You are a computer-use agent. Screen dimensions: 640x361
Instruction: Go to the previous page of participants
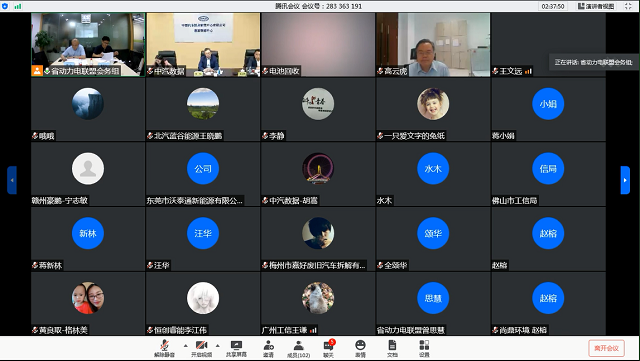(x=12, y=180)
